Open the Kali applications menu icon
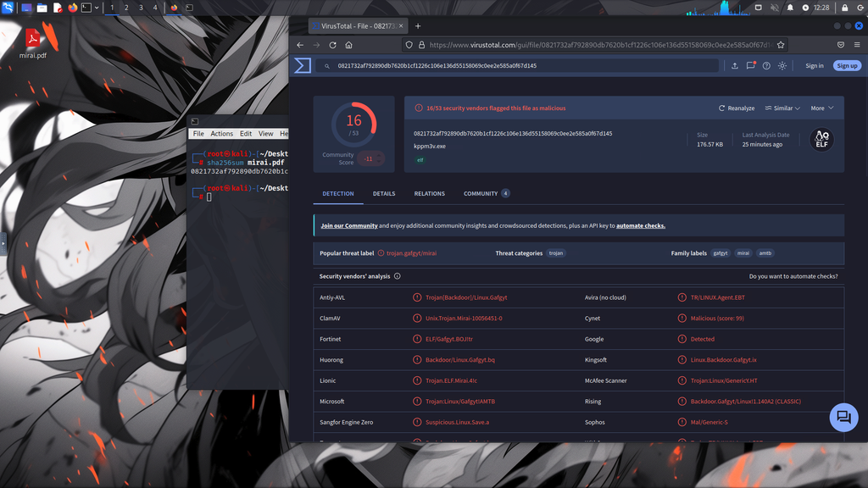Viewport: 868px width, 488px height. 8,7
